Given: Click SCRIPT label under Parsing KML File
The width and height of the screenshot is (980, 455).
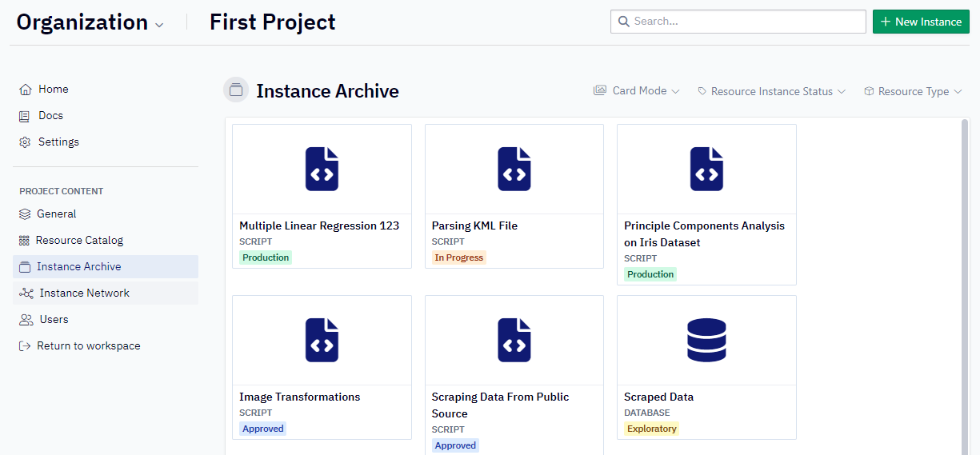Looking at the screenshot, I should (448, 241).
